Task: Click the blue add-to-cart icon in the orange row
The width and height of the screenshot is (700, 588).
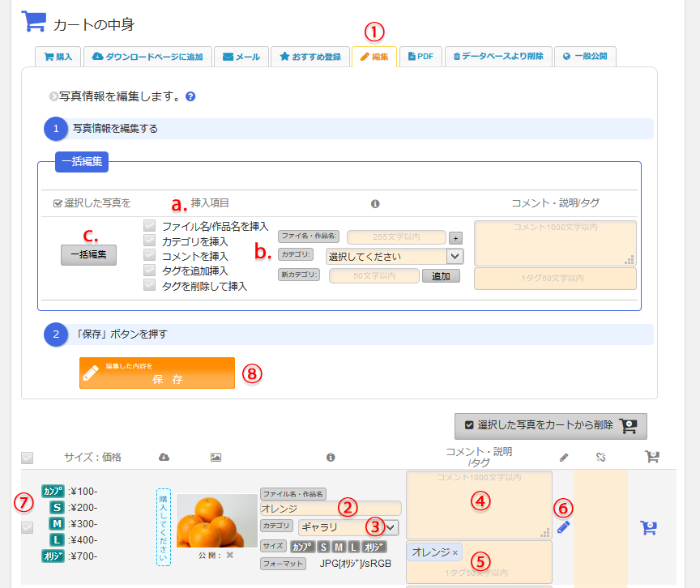Action: pyautogui.click(x=648, y=527)
